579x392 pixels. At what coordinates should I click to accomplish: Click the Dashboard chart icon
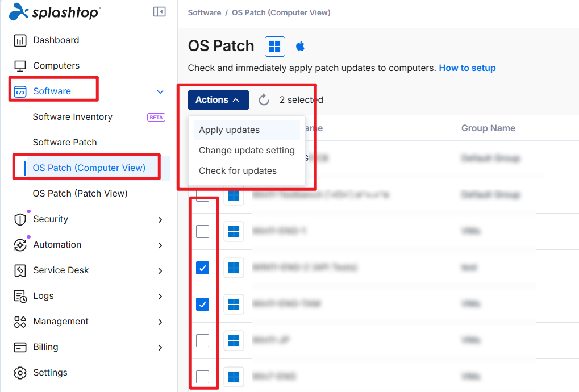tap(20, 40)
